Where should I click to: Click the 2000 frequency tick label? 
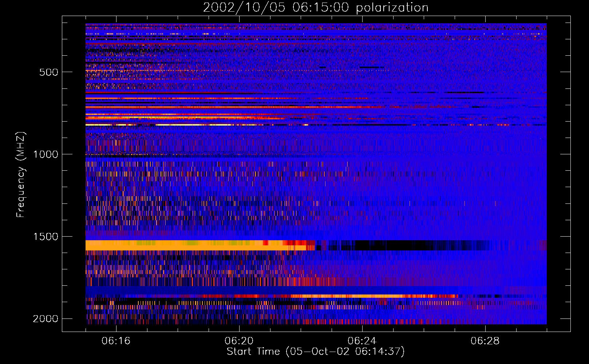46,319
